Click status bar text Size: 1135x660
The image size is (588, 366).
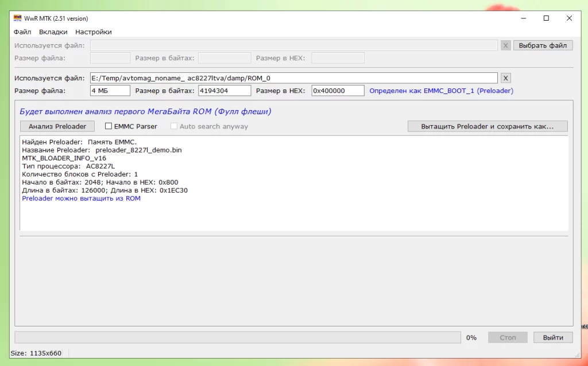click(36, 353)
